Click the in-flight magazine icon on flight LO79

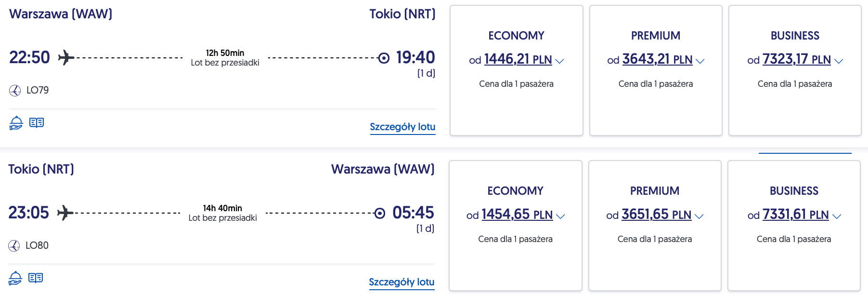point(37,123)
